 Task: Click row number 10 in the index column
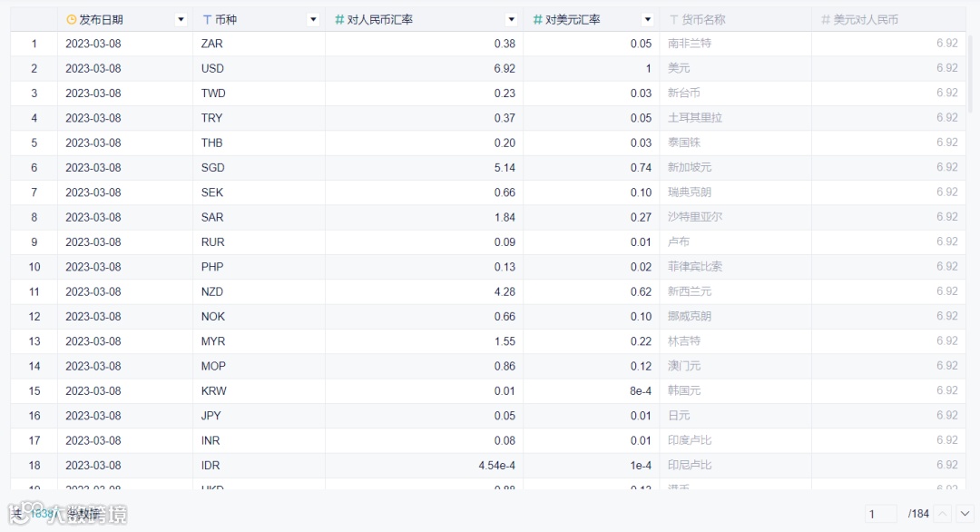tap(34, 267)
